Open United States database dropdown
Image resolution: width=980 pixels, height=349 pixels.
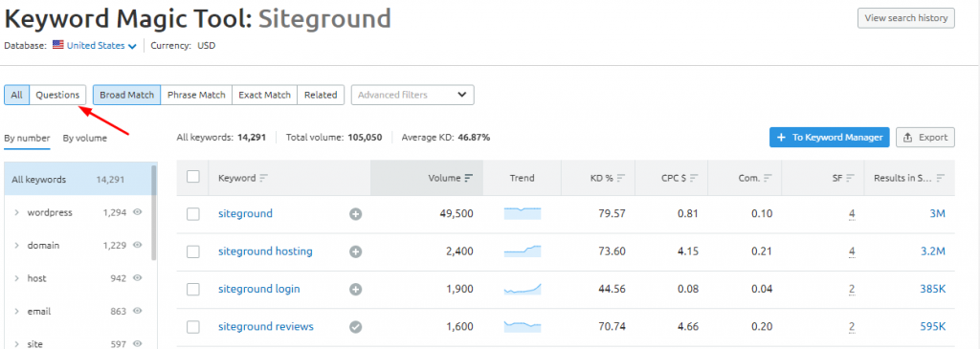[101, 46]
